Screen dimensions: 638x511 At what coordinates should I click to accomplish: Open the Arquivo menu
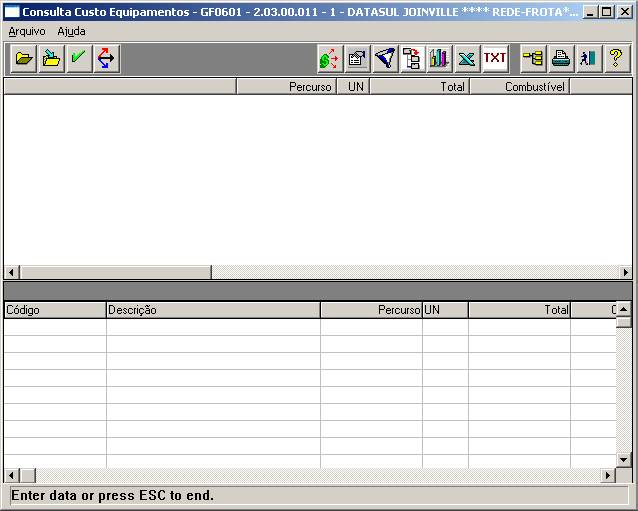tap(27, 31)
